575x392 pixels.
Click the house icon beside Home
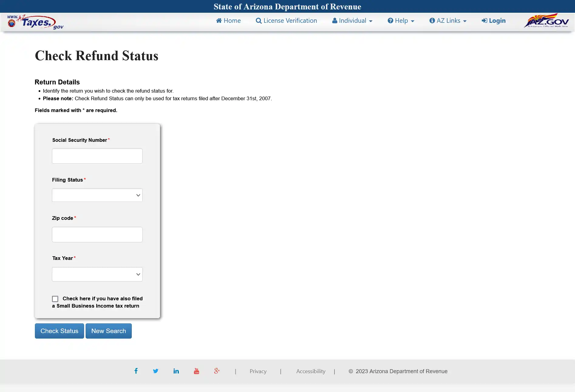[219, 21]
